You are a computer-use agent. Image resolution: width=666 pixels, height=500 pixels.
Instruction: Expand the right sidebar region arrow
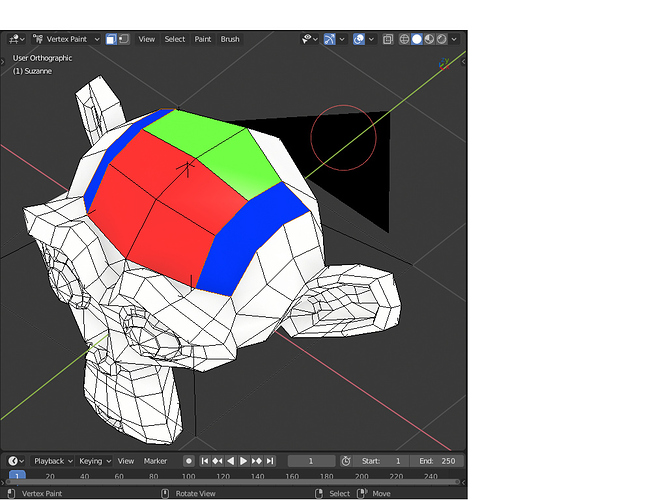tap(464, 62)
